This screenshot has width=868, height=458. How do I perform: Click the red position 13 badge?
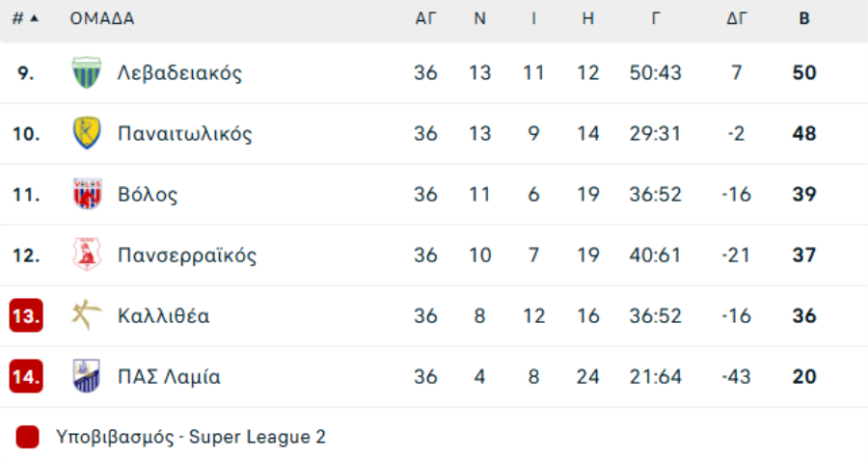pyautogui.click(x=26, y=316)
